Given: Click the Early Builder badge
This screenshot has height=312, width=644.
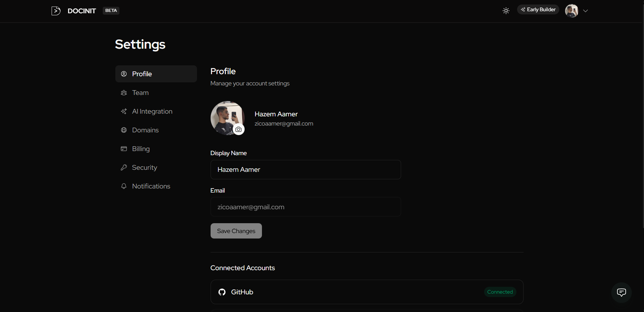Looking at the screenshot, I should pyautogui.click(x=538, y=9).
